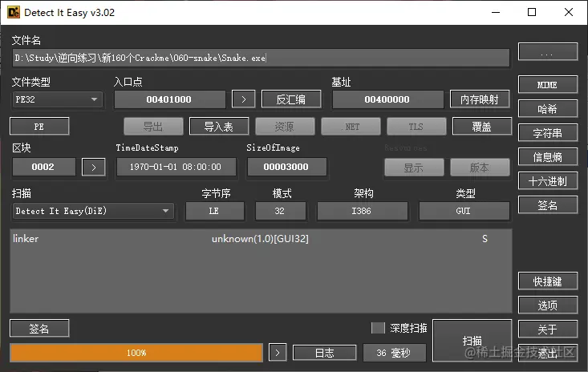This screenshot has height=372, width=588.
Task: Click the 覆盖 overlay button
Action: (x=482, y=127)
